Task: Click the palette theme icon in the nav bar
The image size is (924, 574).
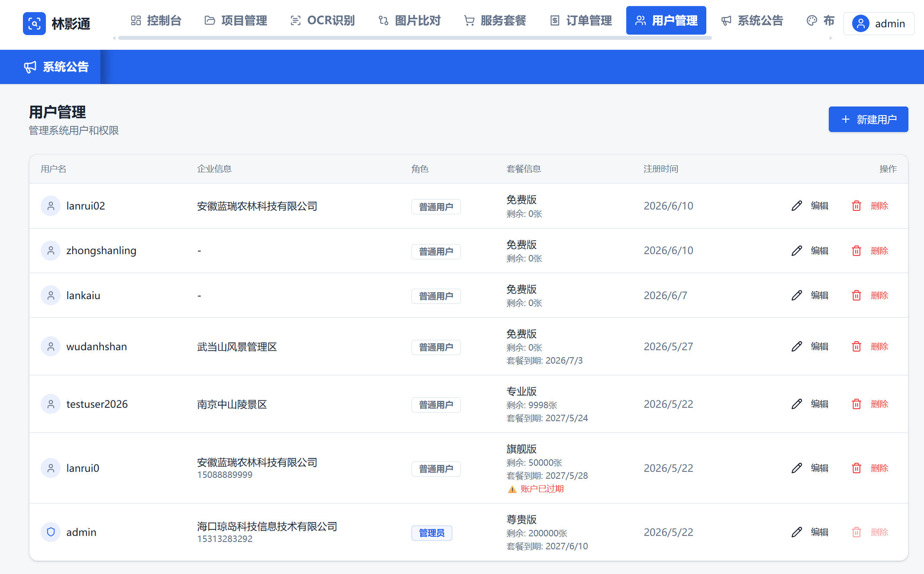Action: [x=812, y=20]
